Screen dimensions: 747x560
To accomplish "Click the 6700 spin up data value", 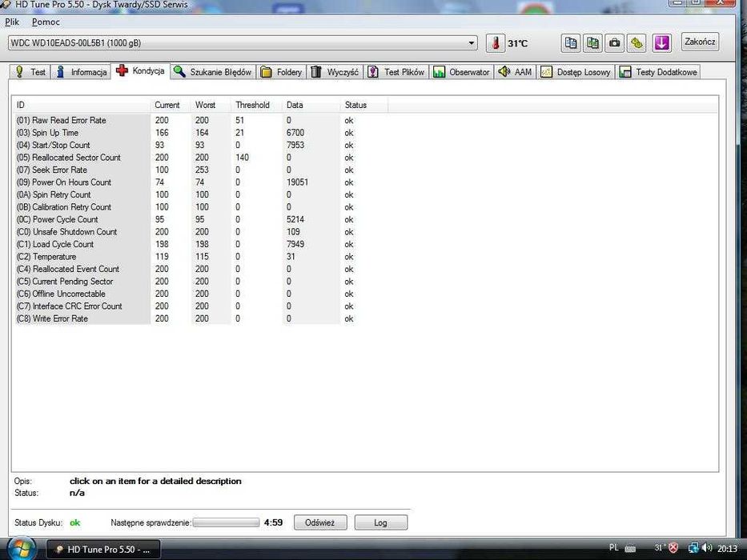I will (x=295, y=133).
